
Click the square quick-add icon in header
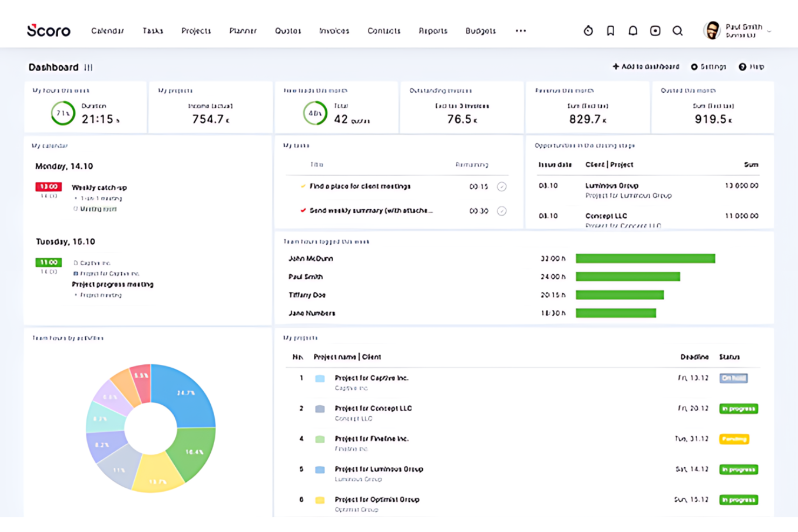pos(655,31)
